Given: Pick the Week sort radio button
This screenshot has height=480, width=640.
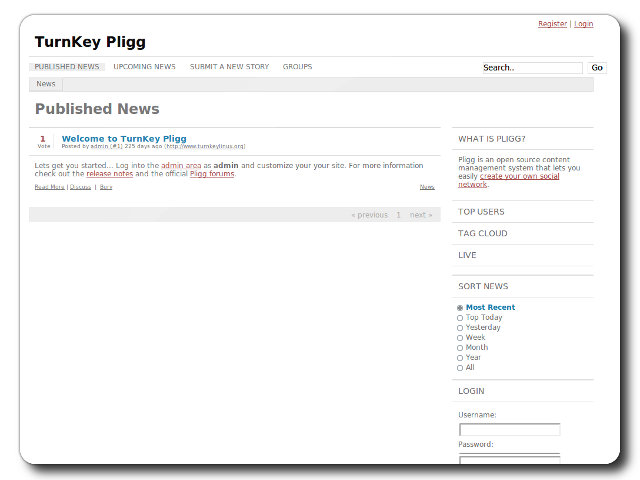Looking at the screenshot, I should 460,338.
